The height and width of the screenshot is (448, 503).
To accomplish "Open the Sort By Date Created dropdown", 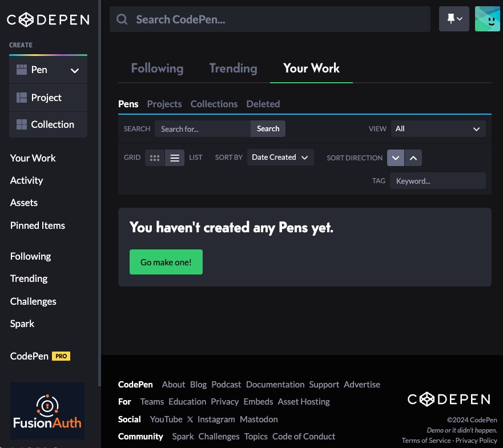I will 280,158.
